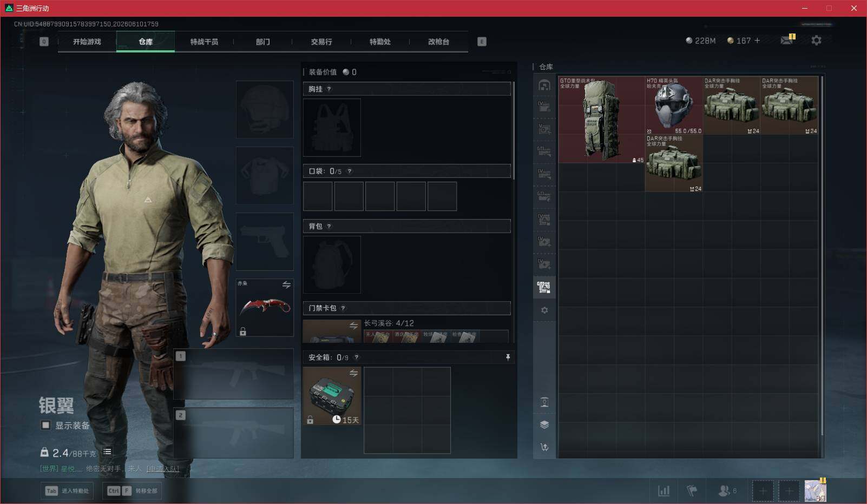This screenshot has height=504, width=867.
Task: Select the highlighted GTI storage box sidebar tab
Action: [544, 287]
